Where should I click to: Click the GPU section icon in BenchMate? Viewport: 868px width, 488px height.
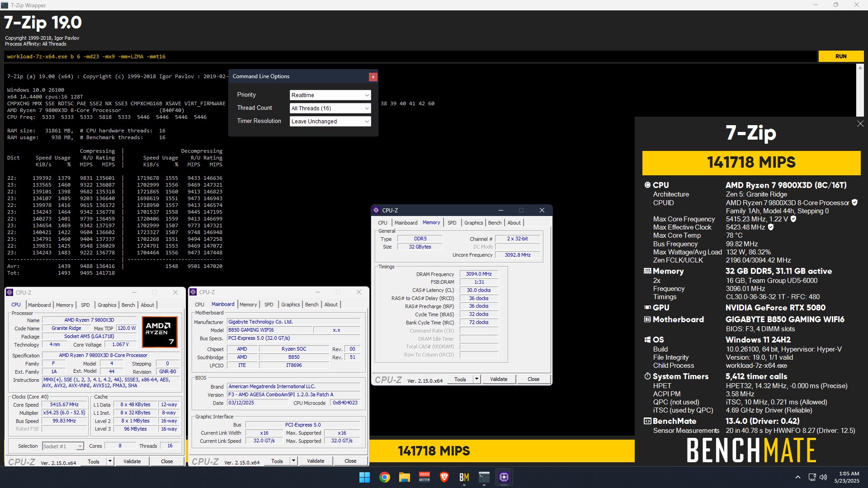pyautogui.click(x=647, y=308)
